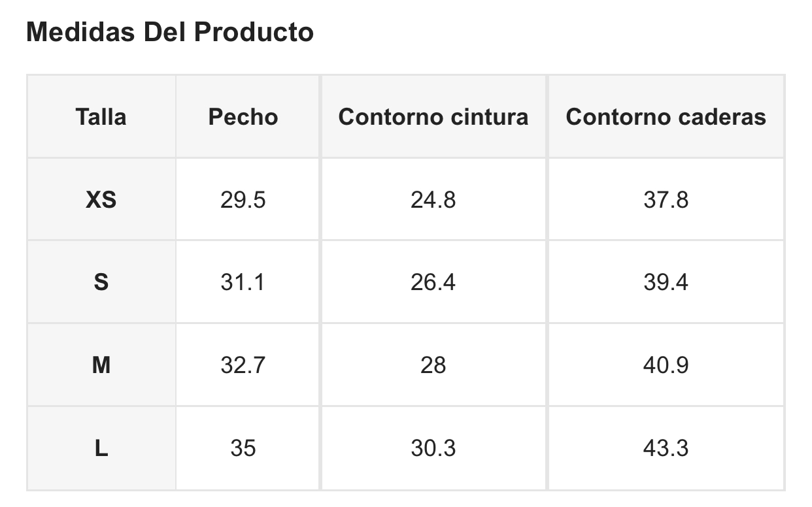Select the XS size row label
Image resolution: width=812 pixels, height=507 pixels.
point(101,200)
